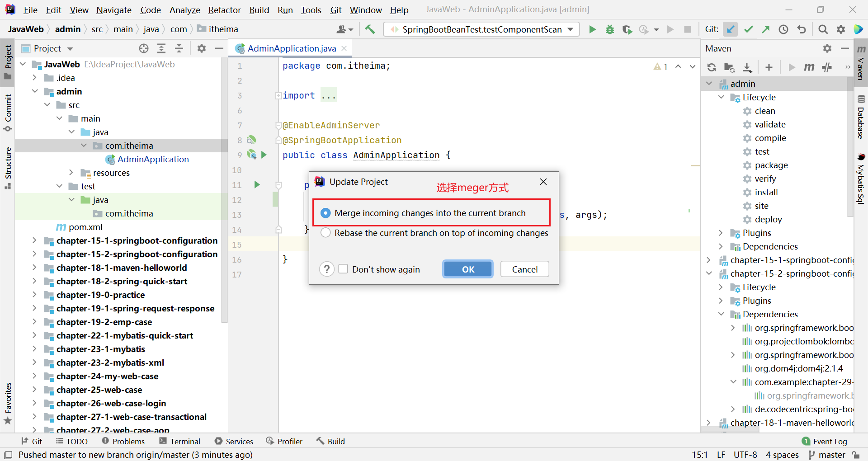Click the Select Opened File target icon
Image resolution: width=868 pixels, height=461 pixels.
tap(144, 48)
